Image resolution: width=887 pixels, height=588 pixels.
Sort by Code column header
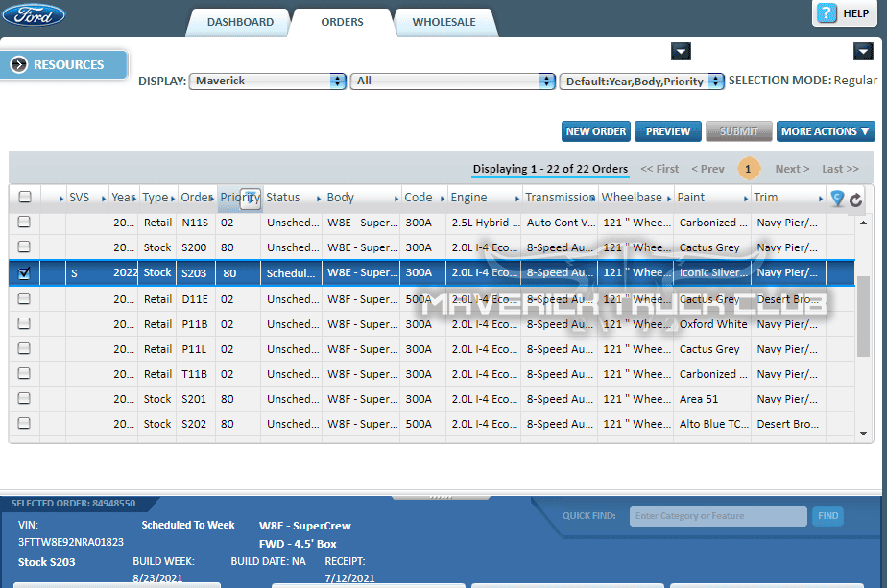pyautogui.click(x=418, y=198)
